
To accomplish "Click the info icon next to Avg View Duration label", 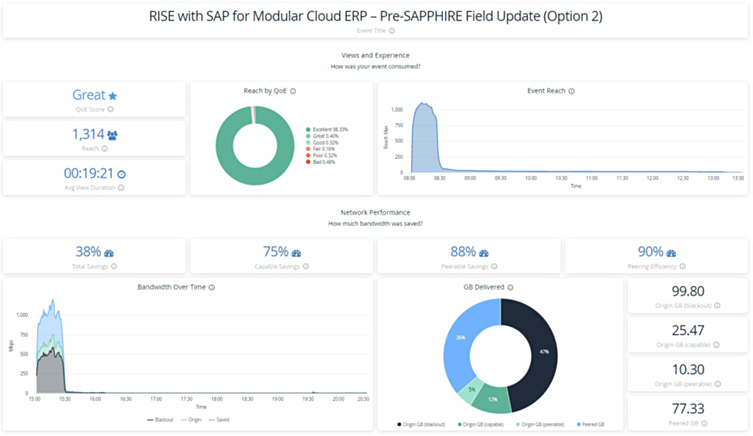I will tap(121, 188).
